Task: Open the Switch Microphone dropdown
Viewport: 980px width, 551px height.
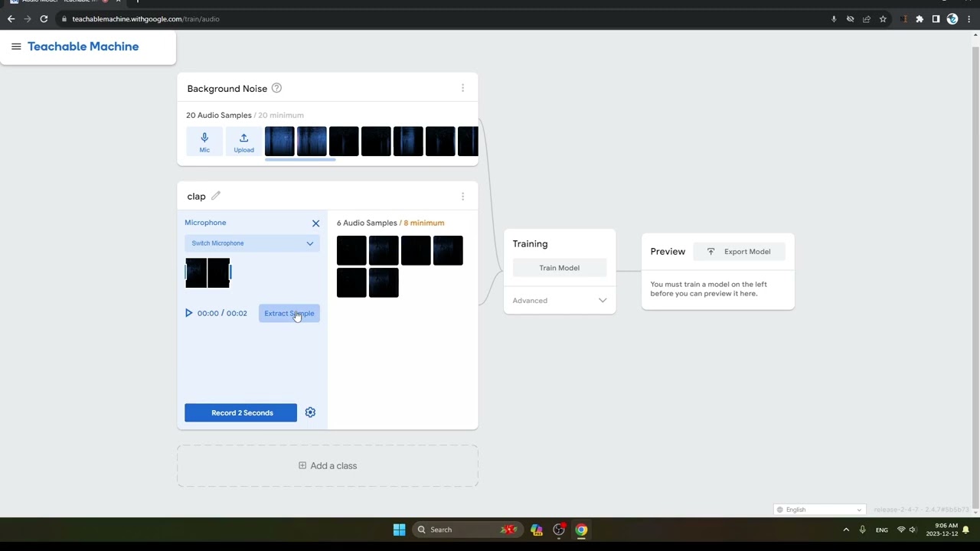Action: (x=252, y=243)
